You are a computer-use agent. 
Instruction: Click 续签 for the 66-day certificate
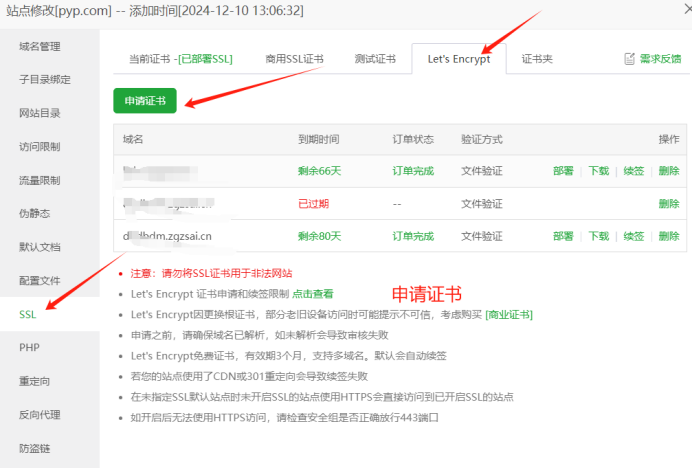(633, 171)
